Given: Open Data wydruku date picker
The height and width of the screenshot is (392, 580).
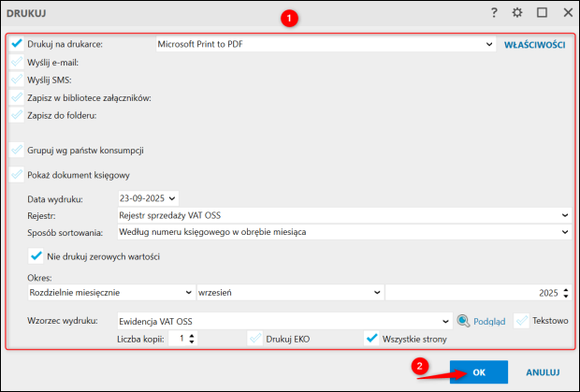Looking at the screenshot, I should (x=172, y=198).
